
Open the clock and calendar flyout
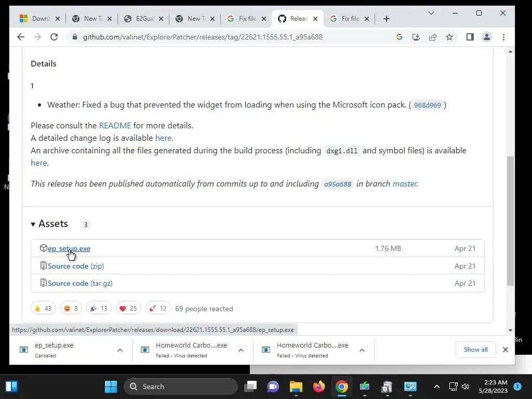pyautogui.click(x=493, y=387)
